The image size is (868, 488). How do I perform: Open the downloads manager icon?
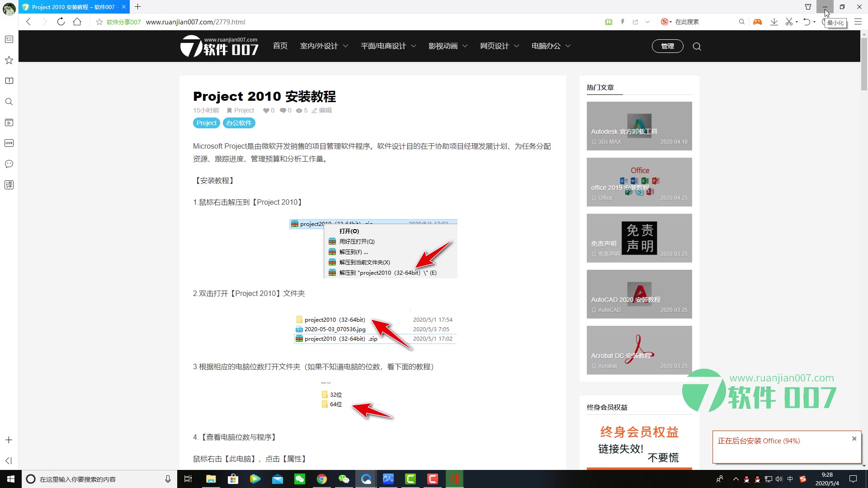coord(774,22)
